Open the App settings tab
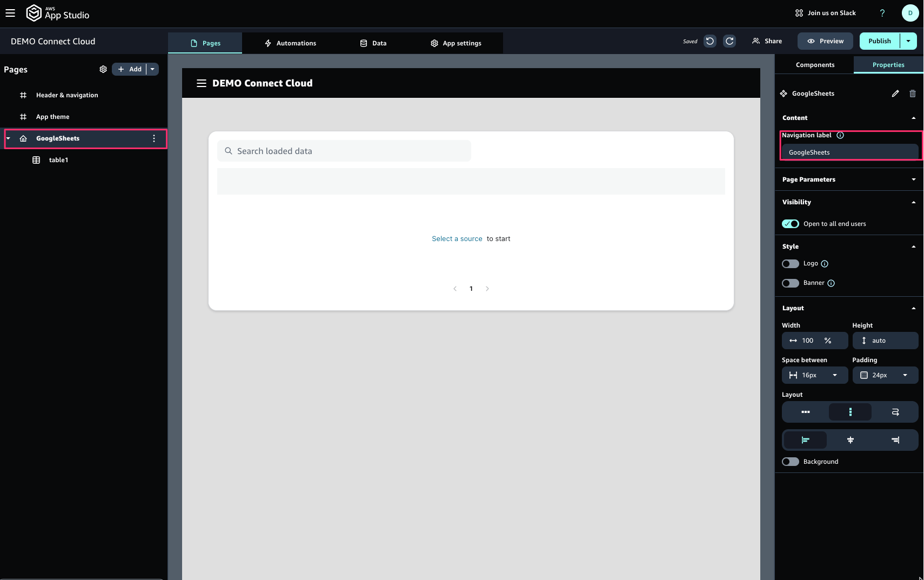924x580 pixels. tap(456, 43)
